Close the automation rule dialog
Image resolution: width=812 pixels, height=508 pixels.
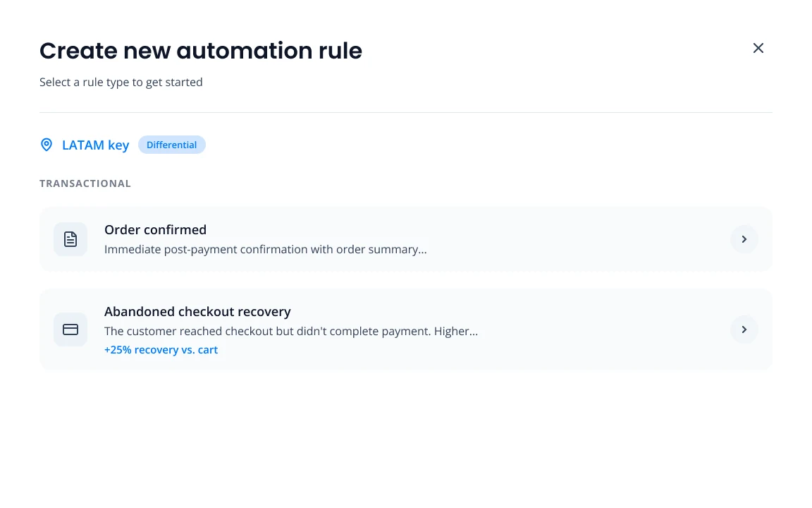coord(758,48)
